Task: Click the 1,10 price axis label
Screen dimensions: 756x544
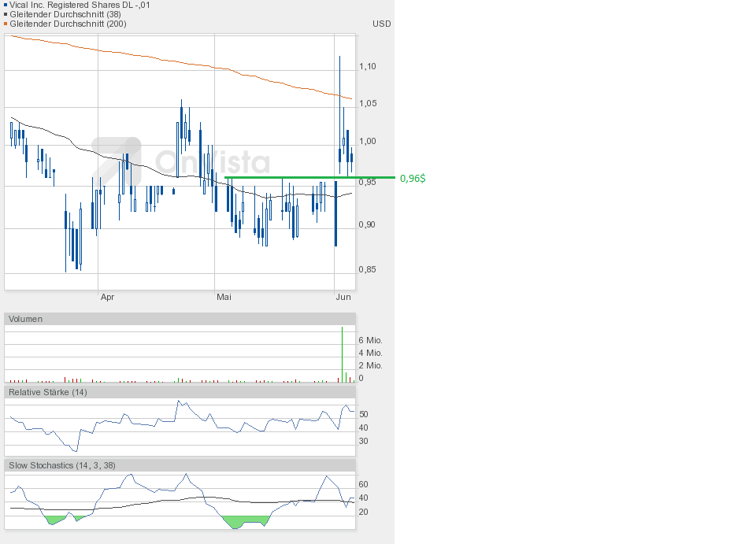Action: pos(367,67)
